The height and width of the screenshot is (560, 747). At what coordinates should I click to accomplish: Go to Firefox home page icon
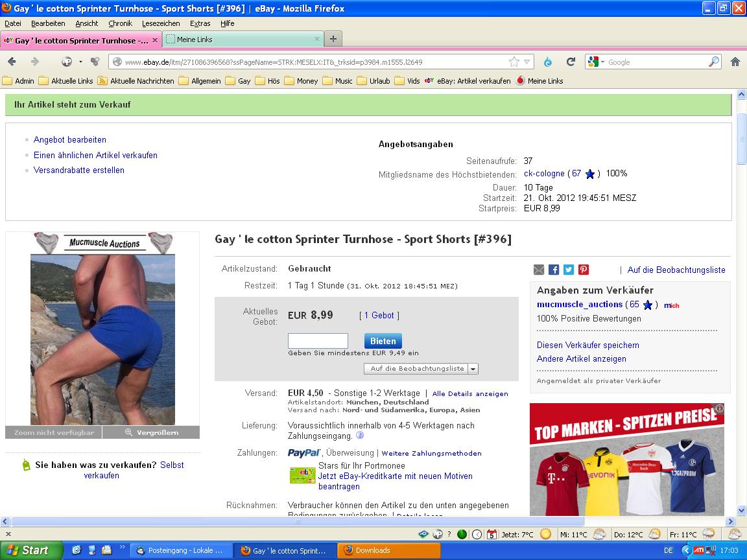pos(735,62)
